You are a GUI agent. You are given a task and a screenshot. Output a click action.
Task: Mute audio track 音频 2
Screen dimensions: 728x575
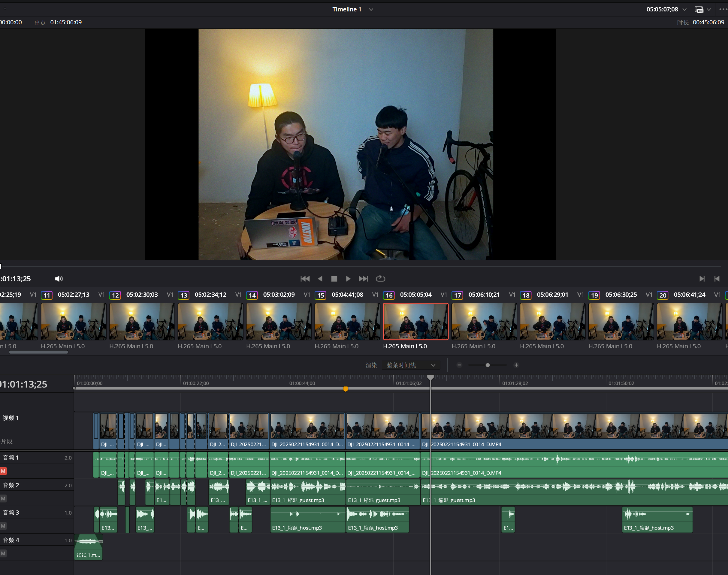click(3, 498)
